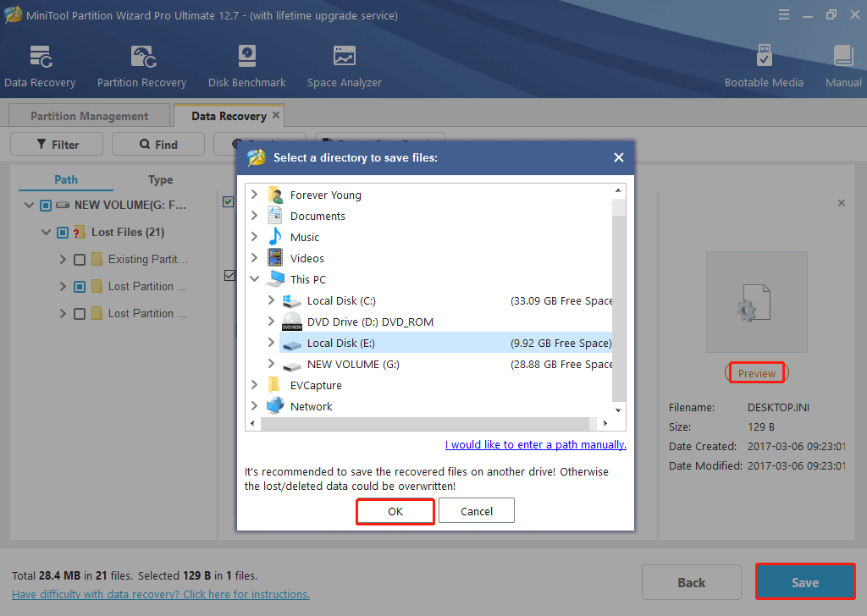Screen dimensions: 867x616
Task: Switch to Partition Management tab
Action: (x=89, y=116)
